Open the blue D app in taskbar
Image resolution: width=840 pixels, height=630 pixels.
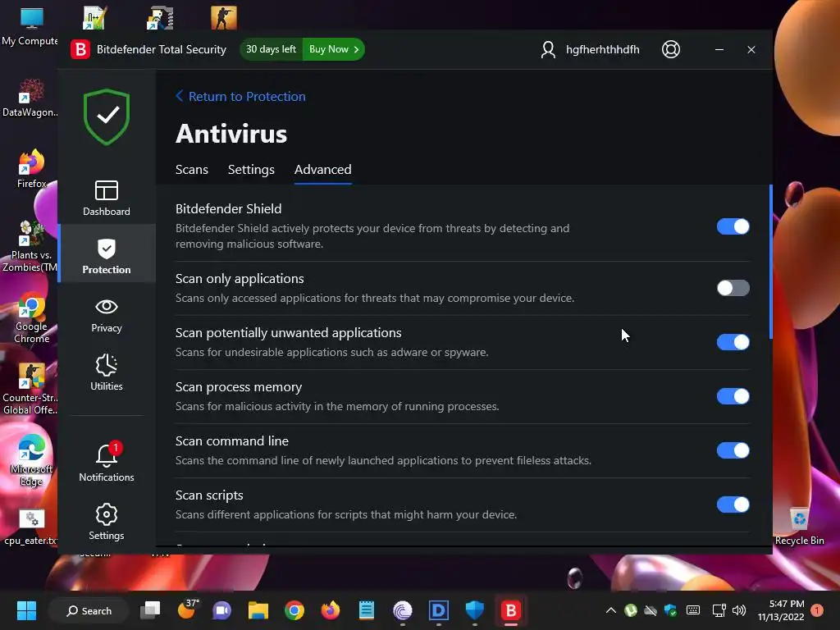click(438, 610)
